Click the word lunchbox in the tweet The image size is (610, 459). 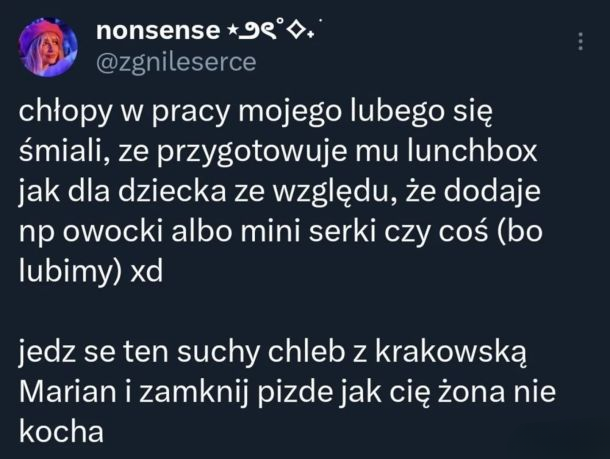click(472, 151)
